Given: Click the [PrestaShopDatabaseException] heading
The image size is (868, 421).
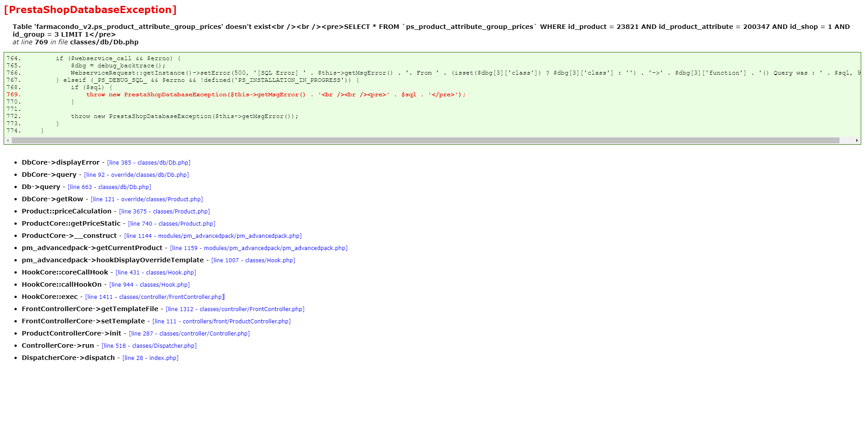Looking at the screenshot, I should pyautogui.click(x=90, y=9).
